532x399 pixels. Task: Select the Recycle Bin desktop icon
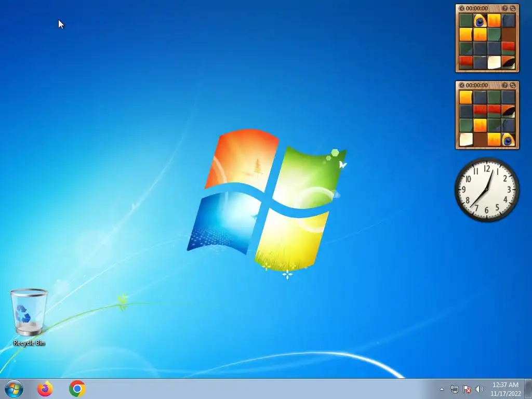(29, 317)
